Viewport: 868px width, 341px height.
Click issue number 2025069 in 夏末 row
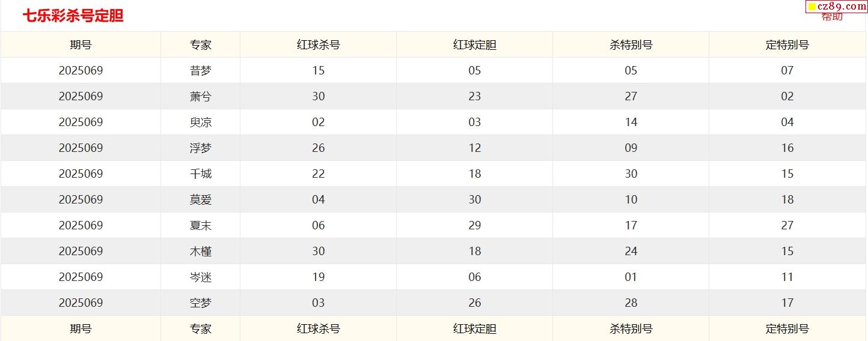point(81,225)
